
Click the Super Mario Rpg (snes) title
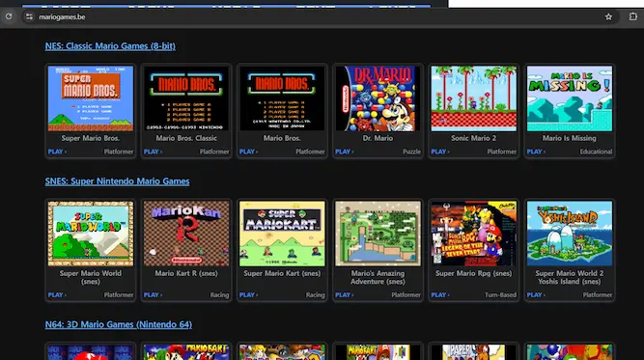473,273
